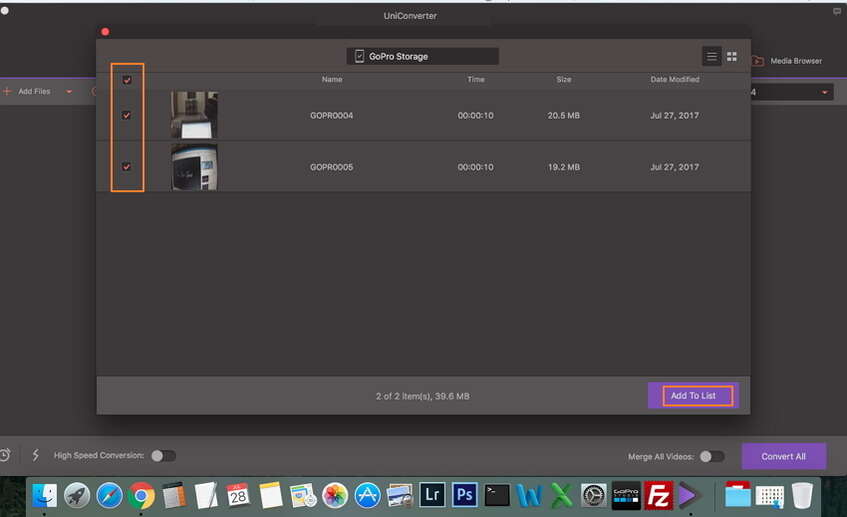The width and height of the screenshot is (847, 517).
Task: Open the Media Browser
Action: click(x=788, y=61)
